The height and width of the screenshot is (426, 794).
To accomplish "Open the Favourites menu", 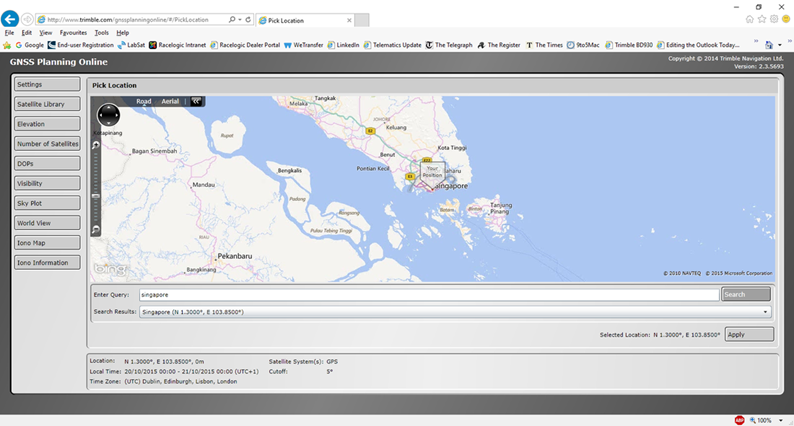I will click(x=73, y=32).
